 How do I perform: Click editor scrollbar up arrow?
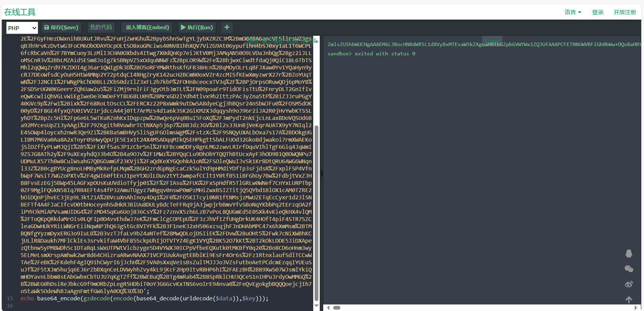[x=316, y=41]
